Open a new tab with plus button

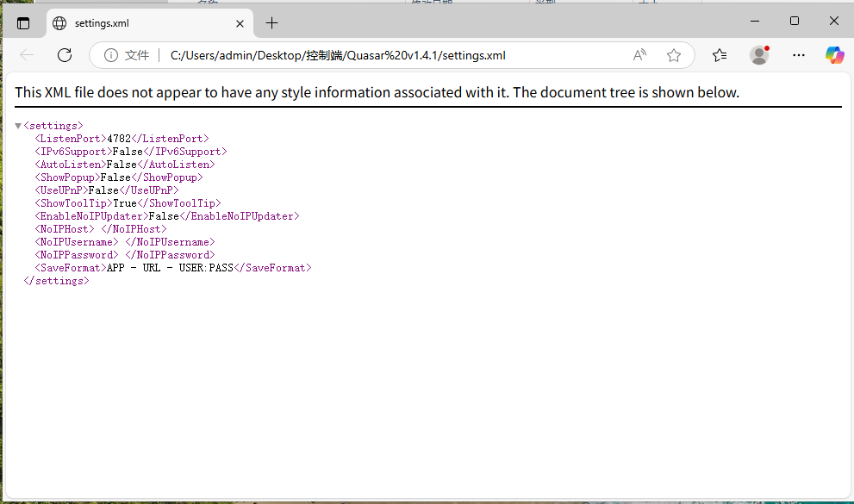(x=272, y=23)
